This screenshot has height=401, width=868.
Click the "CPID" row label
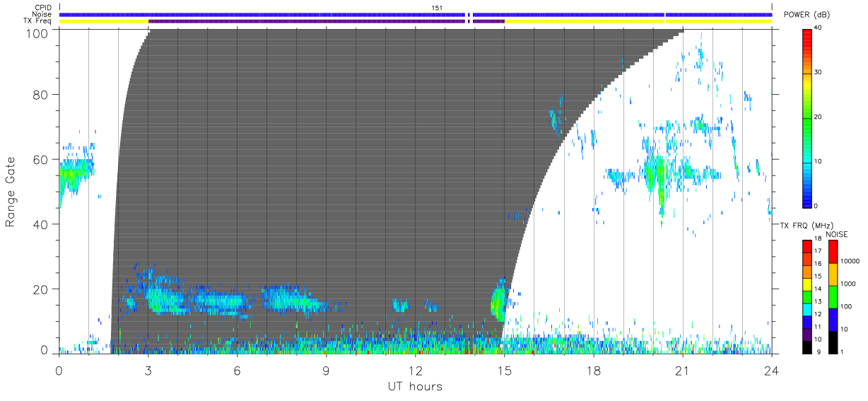click(x=45, y=8)
